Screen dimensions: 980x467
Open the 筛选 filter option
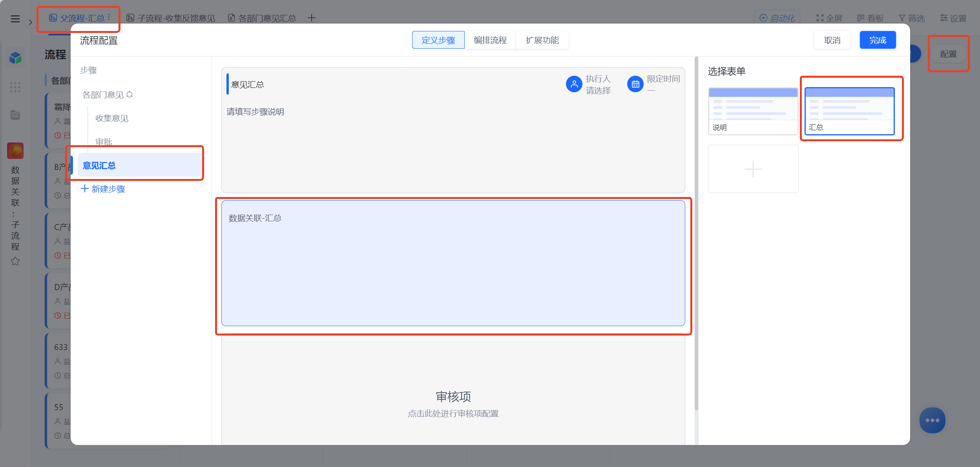[912, 18]
